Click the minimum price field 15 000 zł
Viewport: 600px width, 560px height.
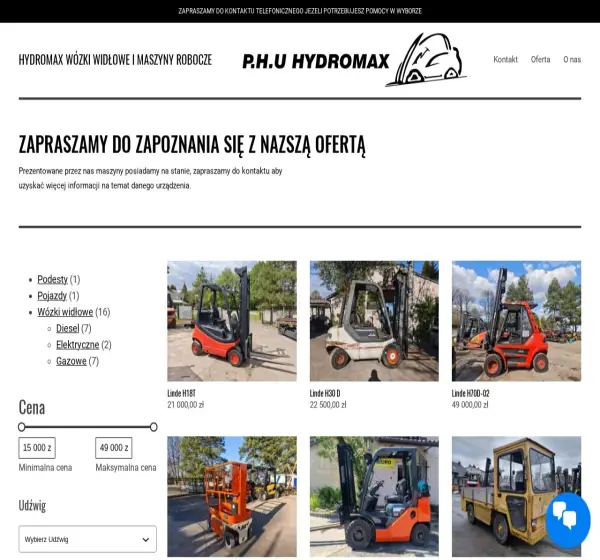(x=37, y=447)
